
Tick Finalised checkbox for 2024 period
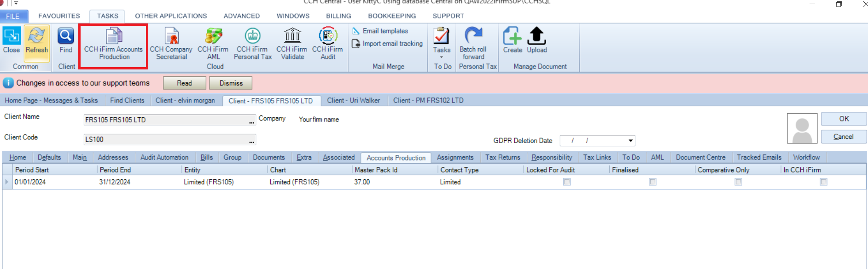click(x=652, y=182)
